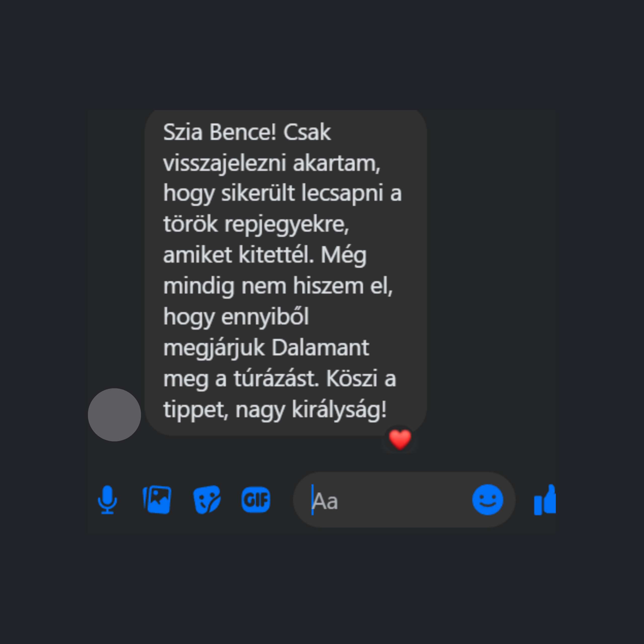Click the 'hogy sikerült lecsapni a' line
The image size is (644, 644).
point(282,194)
